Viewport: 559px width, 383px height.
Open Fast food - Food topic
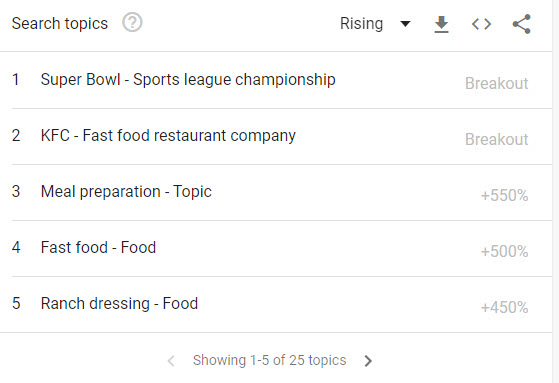click(98, 247)
